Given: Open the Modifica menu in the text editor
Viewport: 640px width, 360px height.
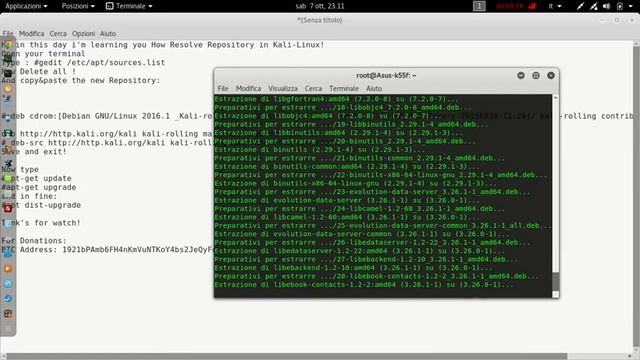Looking at the screenshot, I should coord(31,33).
